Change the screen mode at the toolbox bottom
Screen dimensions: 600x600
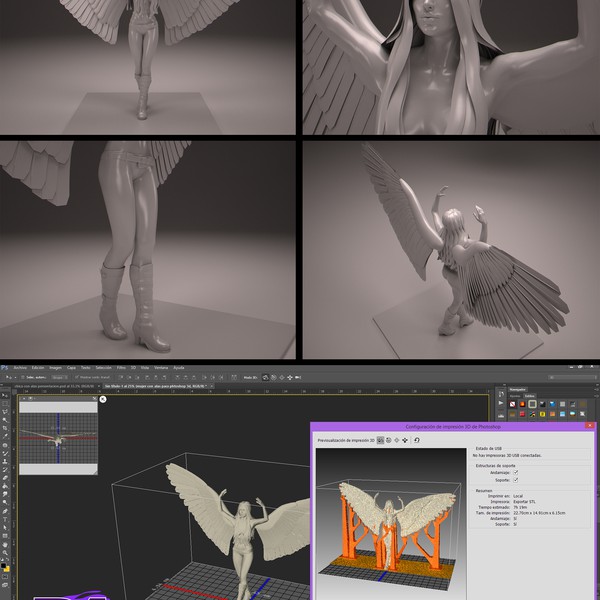(x=5, y=585)
